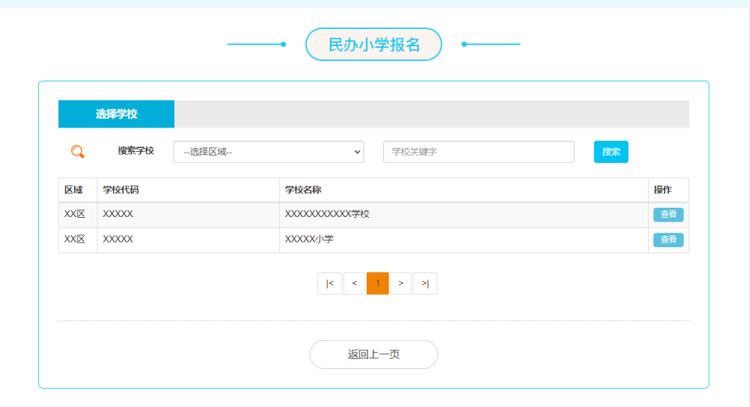Click 查看 button for XXXXX小学 row
Screen dimensions: 750x407
tap(668, 240)
